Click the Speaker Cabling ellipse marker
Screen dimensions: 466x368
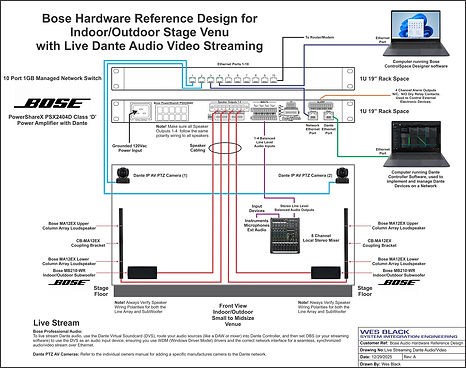click(x=225, y=148)
